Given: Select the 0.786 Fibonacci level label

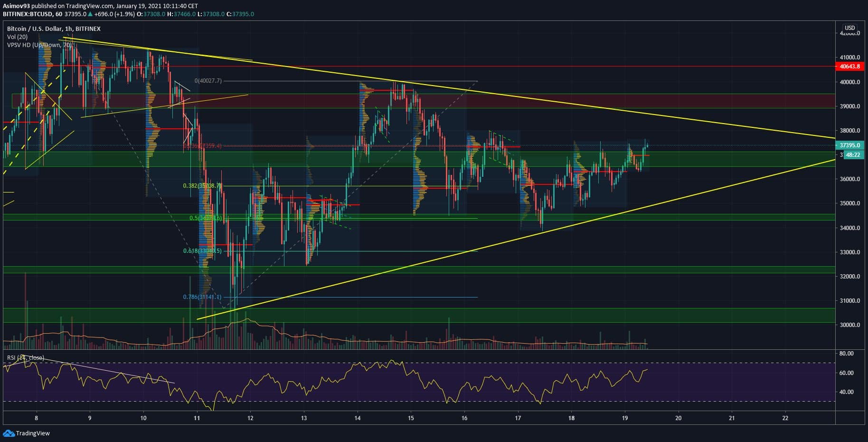Looking at the screenshot, I should coord(202,297).
